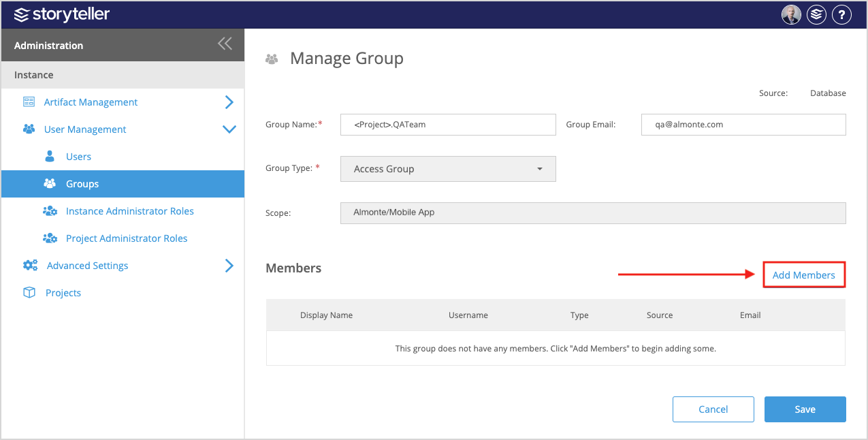Open the help question mark icon

pyautogui.click(x=842, y=14)
